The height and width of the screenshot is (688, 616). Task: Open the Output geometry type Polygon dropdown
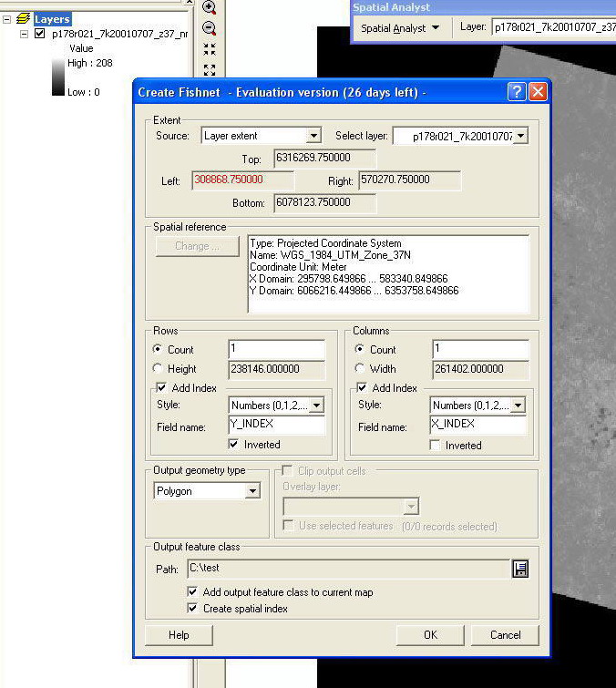point(252,491)
